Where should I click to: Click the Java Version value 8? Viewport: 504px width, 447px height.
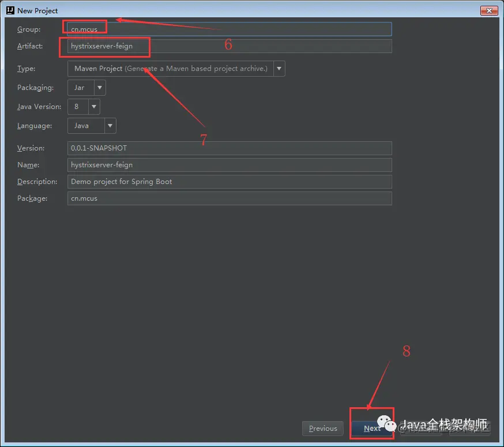77,107
